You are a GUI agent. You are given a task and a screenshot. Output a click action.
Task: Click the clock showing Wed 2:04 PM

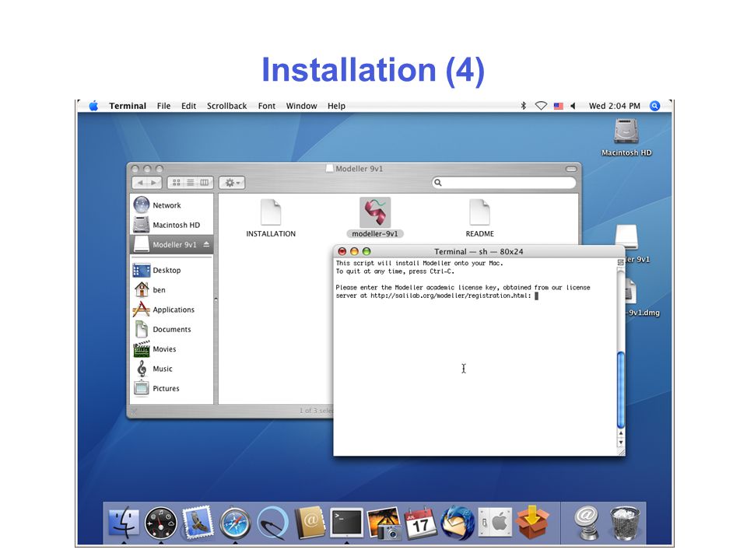click(x=614, y=106)
